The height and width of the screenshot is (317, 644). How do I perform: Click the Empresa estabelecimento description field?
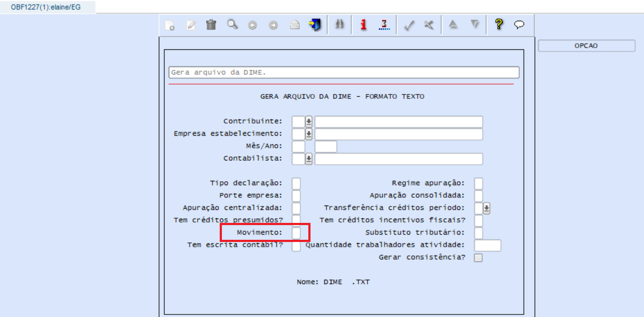[399, 134]
